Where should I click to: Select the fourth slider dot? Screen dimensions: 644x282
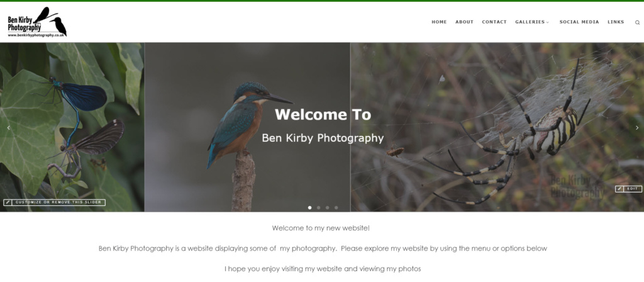(x=336, y=208)
